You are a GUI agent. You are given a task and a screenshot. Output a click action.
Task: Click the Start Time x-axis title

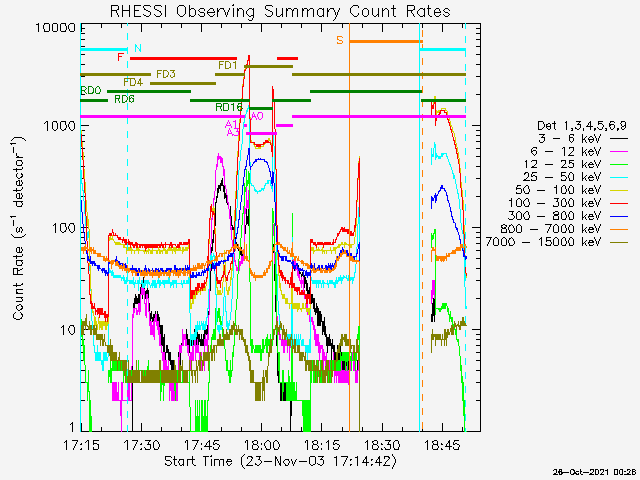pos(280,461)
